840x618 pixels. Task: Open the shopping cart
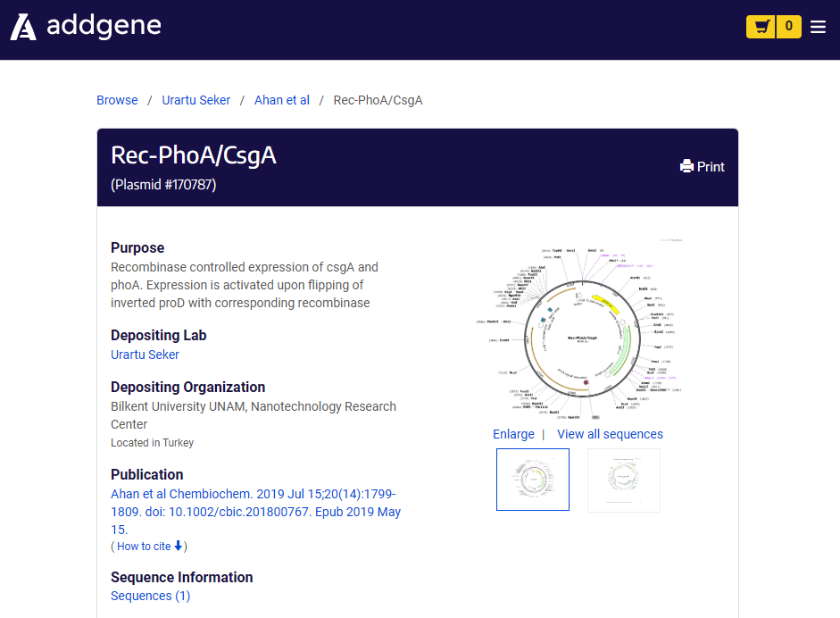tap(761, 26)
